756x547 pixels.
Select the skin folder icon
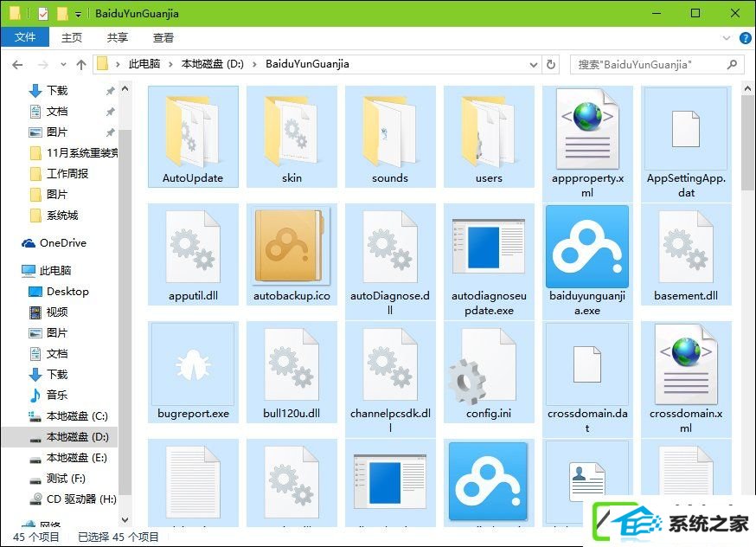(292, 130)
